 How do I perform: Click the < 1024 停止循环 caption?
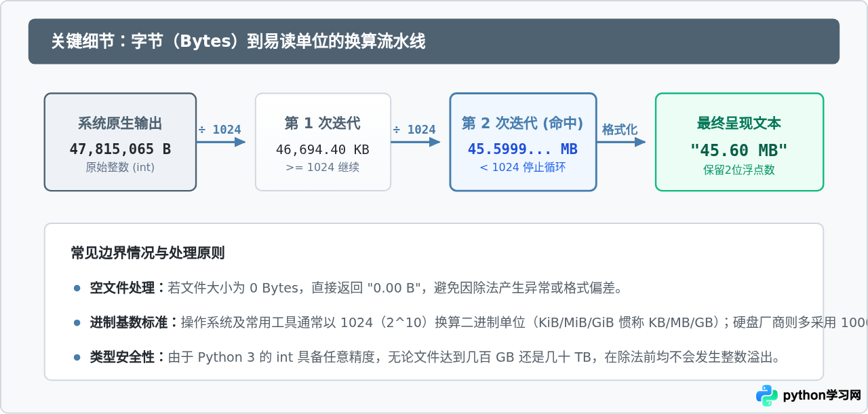pos(523,168)
